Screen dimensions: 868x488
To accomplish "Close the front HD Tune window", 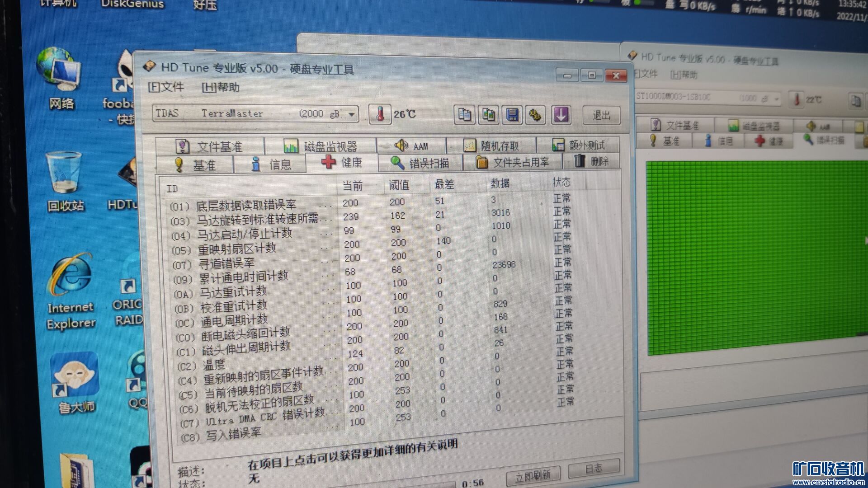I will point(616,75).
